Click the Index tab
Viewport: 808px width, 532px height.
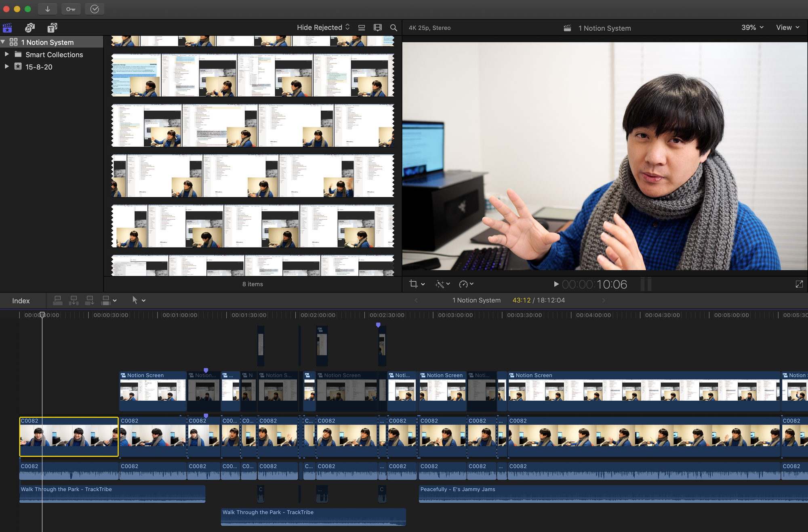(x=21, y=301)
